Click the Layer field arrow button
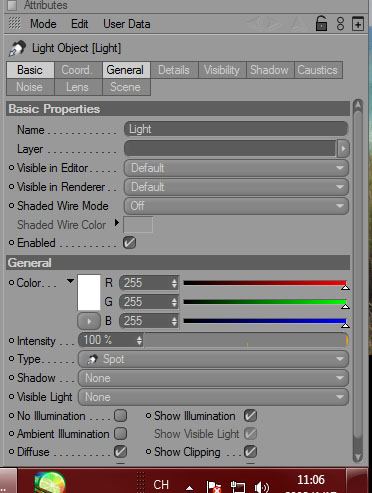Screen dimensions: 372x493 click(x=343, y=149)
